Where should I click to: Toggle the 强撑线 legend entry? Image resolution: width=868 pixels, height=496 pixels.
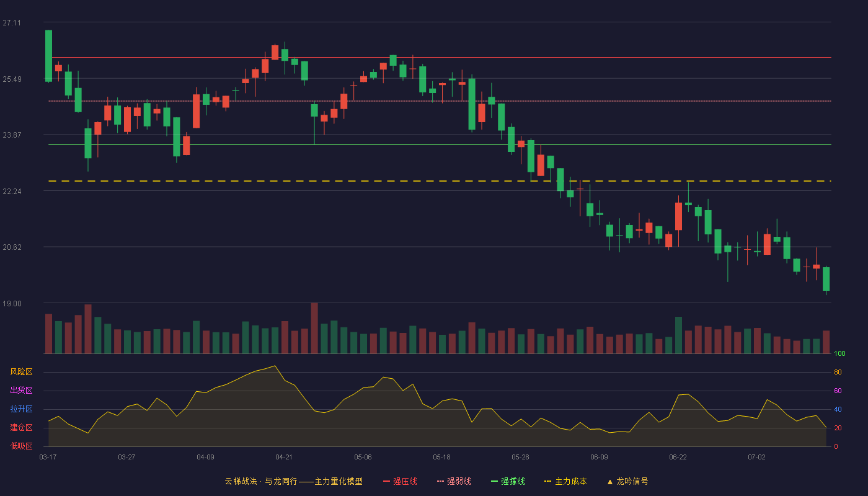[508, 481]
